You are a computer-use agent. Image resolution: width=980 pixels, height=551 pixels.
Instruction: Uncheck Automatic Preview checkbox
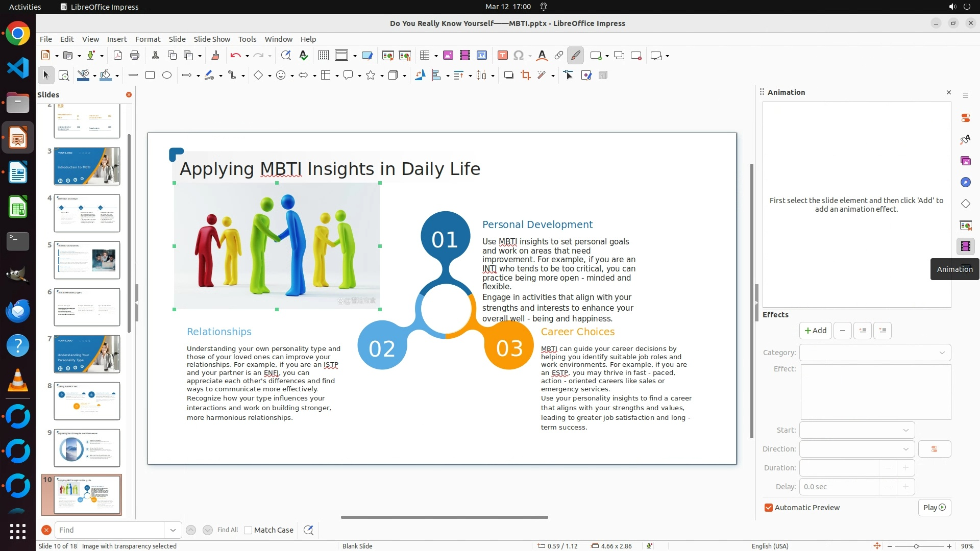coord(769,508)
